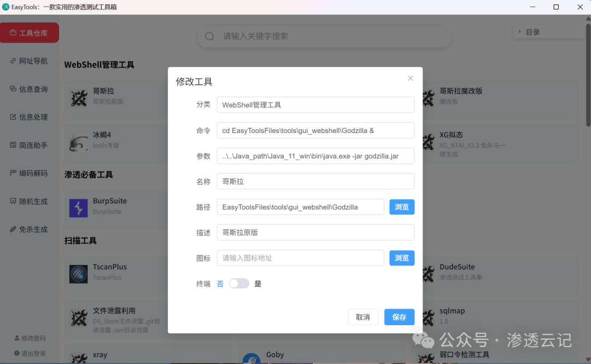591x364 pixels.
Task: Edit the 参数 field
Action: (x=316, y=156)
